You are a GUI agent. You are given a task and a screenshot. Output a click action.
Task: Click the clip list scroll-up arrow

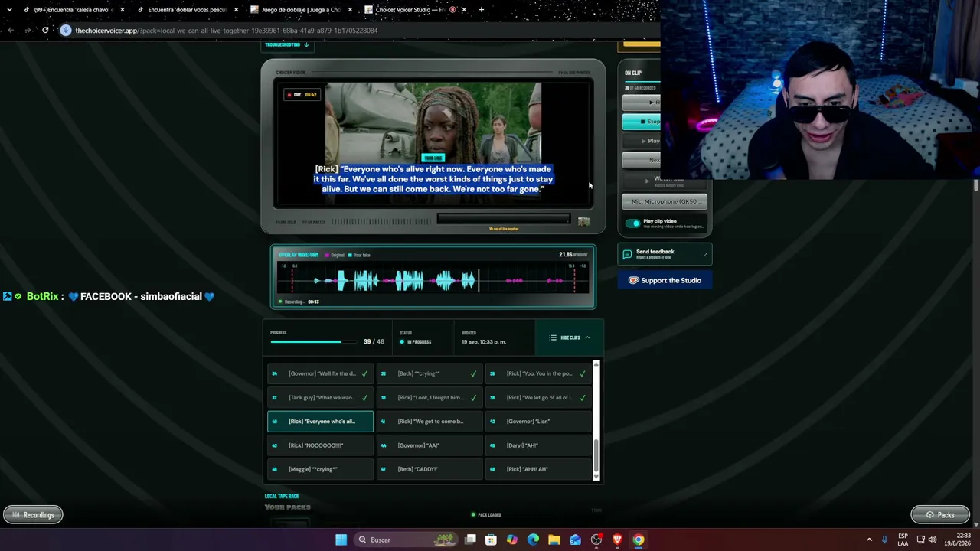pyautogui.click(x=596, y=365)
